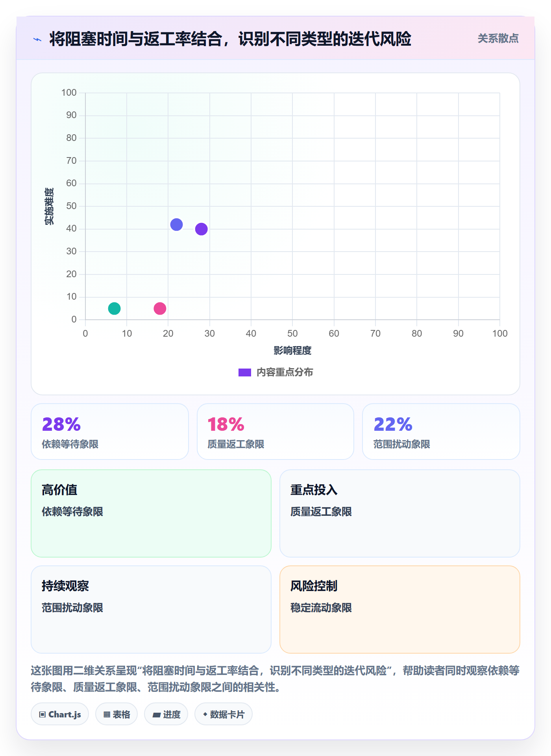Click the purple scatter point
The width and height of the screenshot is (551, 756).
tap(201, 229)
